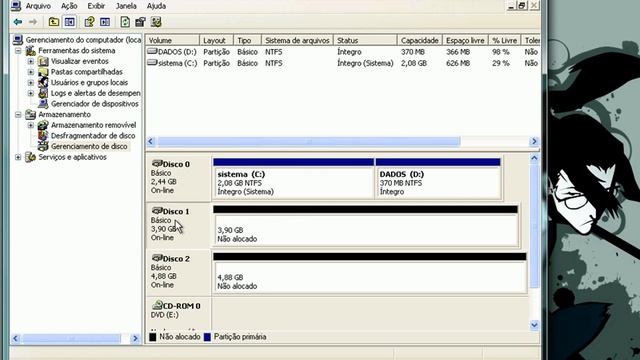Expand the Pastas compartilhadas node
640x360 pixels.
click(x=31, y=72)
